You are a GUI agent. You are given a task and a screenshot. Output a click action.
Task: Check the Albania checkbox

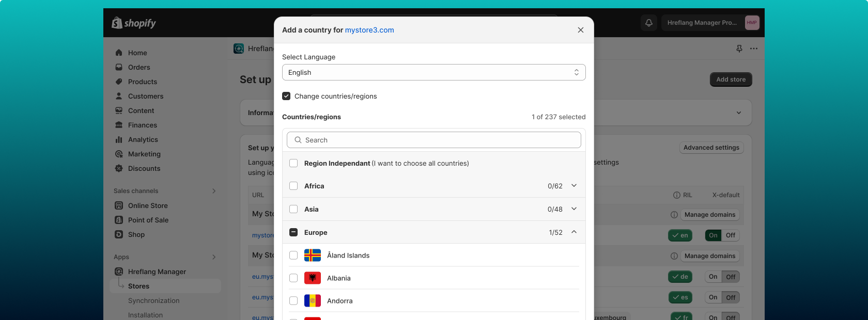coord(293,278)
